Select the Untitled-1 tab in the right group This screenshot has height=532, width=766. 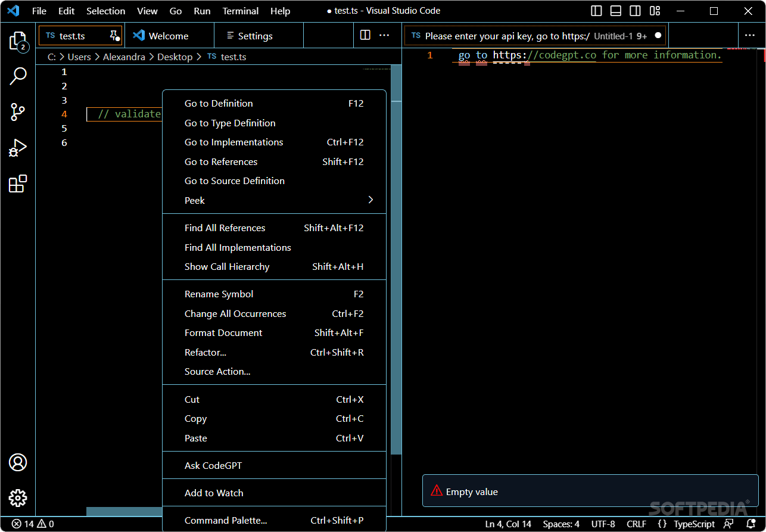[x=534, y=36]
